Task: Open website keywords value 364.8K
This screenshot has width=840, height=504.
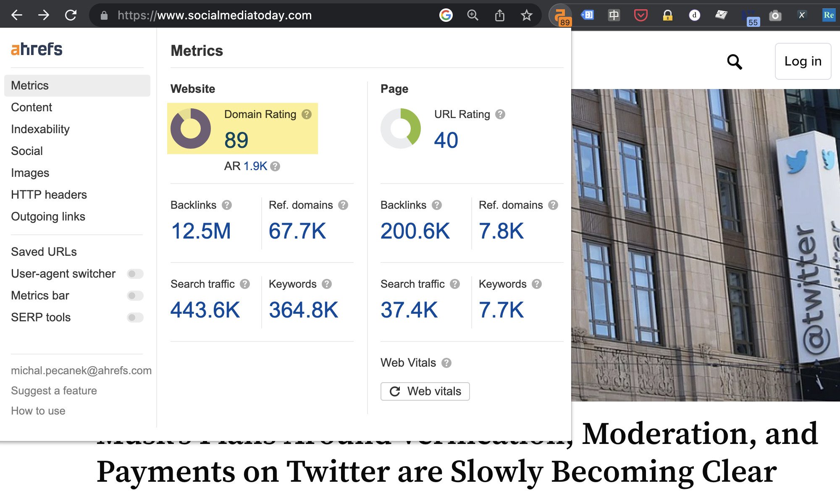Action: coord(304,310)
